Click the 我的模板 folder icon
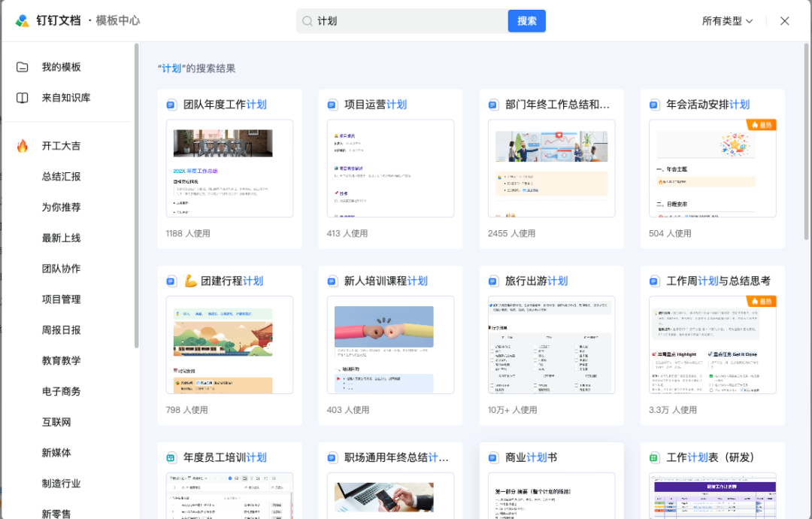The image size is (812, 519). pyautogui.click(x=23, y=67)
